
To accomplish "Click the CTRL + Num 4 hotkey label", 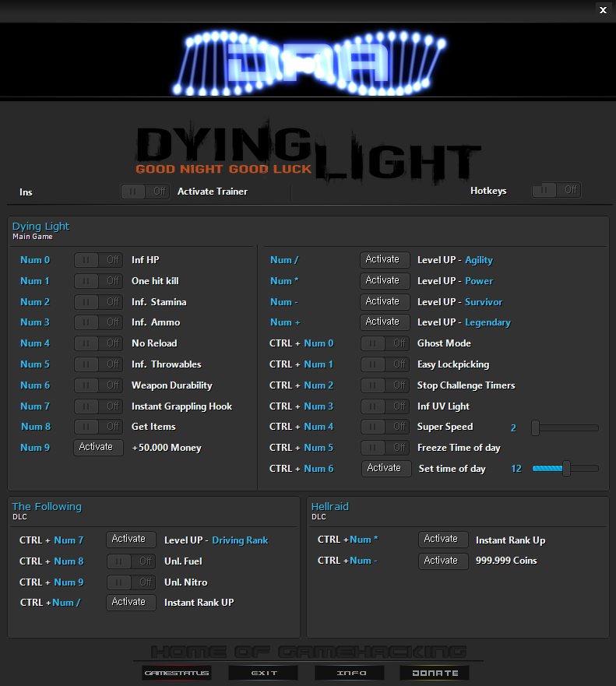I will [x=301, y=427].
